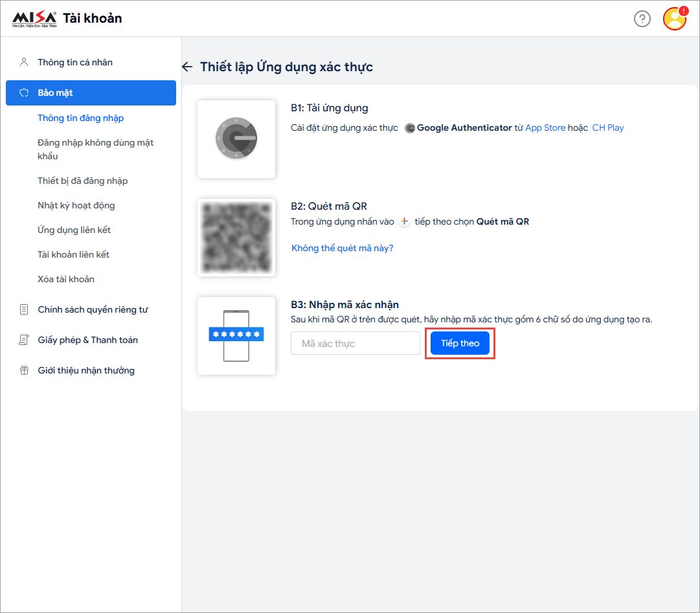Click Không thể quét mã này link
The width and height of the screenshot is (700, 613).
342,248
